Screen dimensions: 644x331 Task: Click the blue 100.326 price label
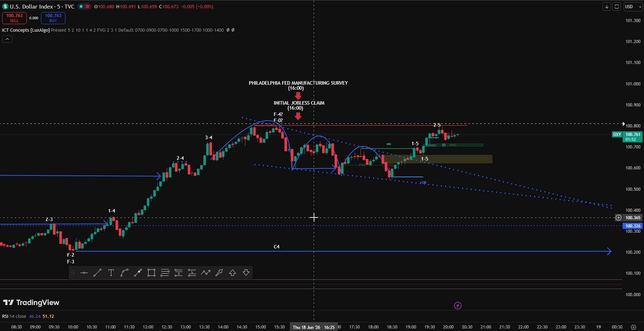point(633,226)
